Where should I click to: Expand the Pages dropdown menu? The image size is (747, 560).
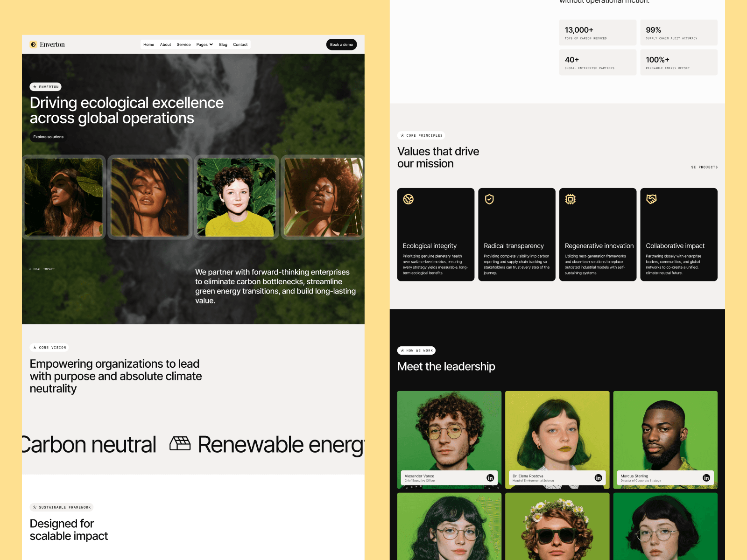pyautogui.click(x=204, y=45)
